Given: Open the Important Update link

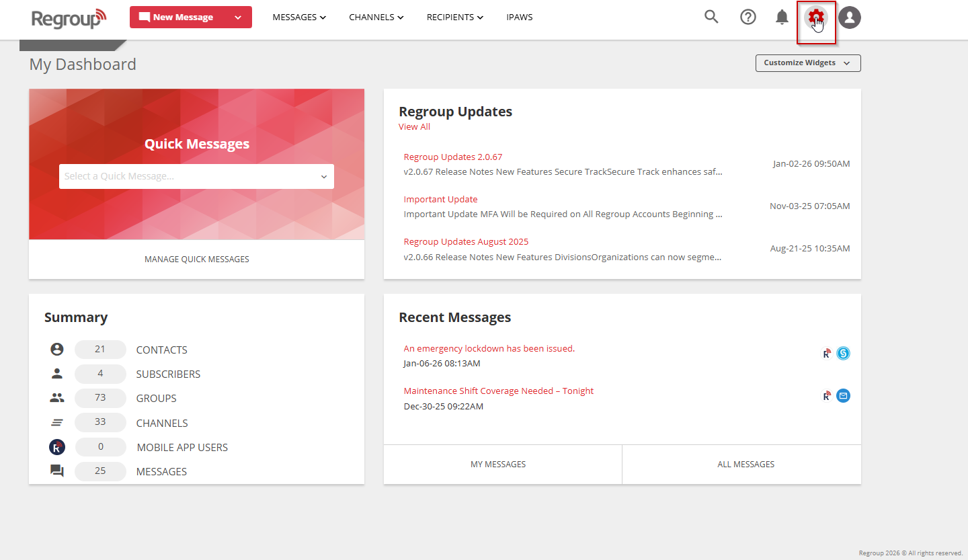Looking at the screenshot, I should [x=441, y=200].
